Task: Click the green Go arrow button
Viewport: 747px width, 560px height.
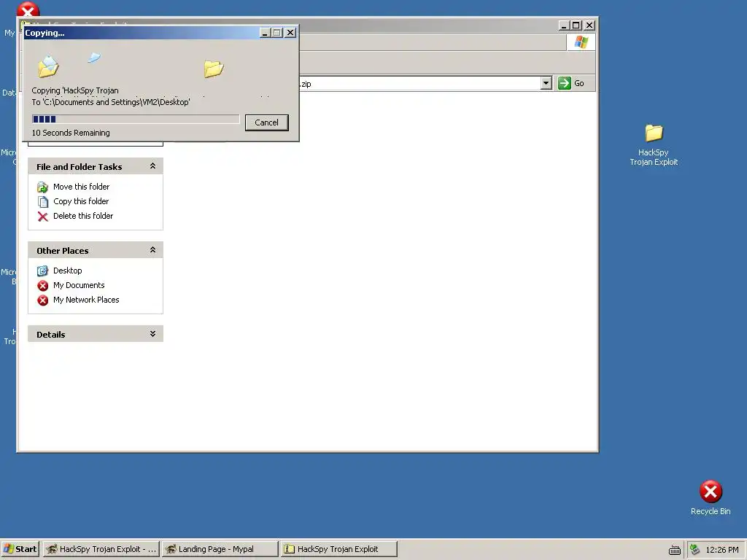Action: [565, 83]
